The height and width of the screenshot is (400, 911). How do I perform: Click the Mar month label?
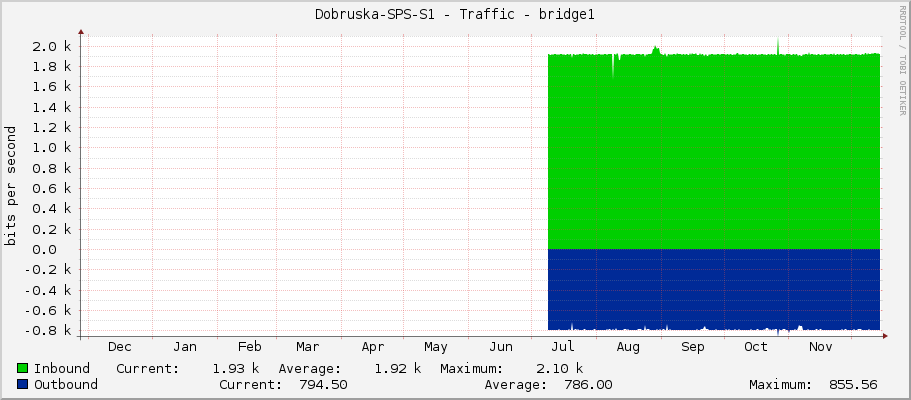(x=308, y=347)
